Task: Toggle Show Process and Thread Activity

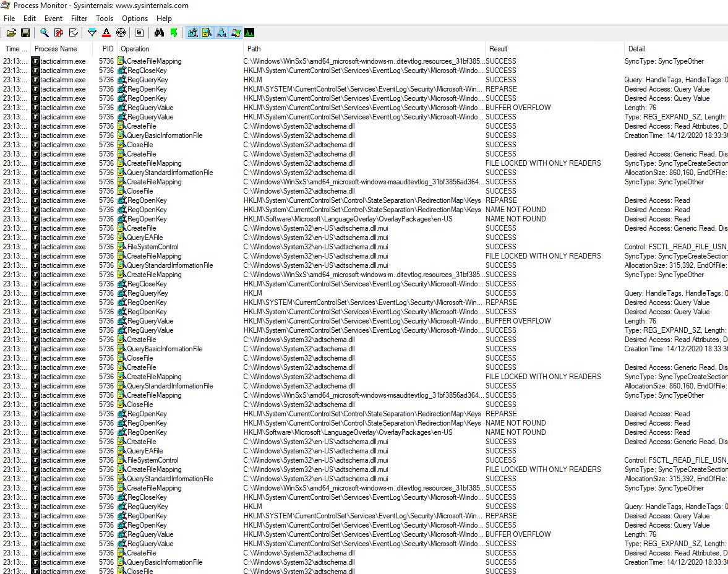Action: click(236, 33)
